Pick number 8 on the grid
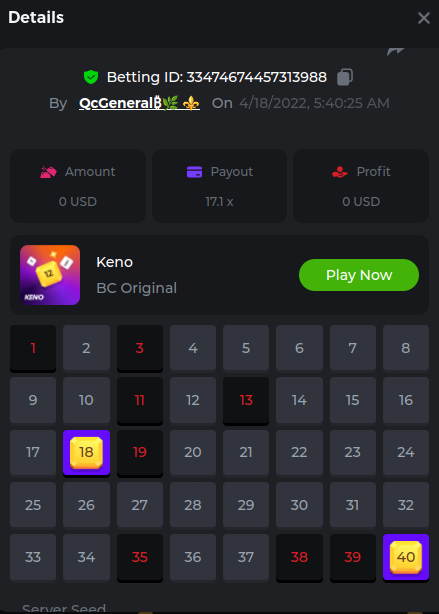Viewport: 439px width, 614px height. click(x=406, y=348)
